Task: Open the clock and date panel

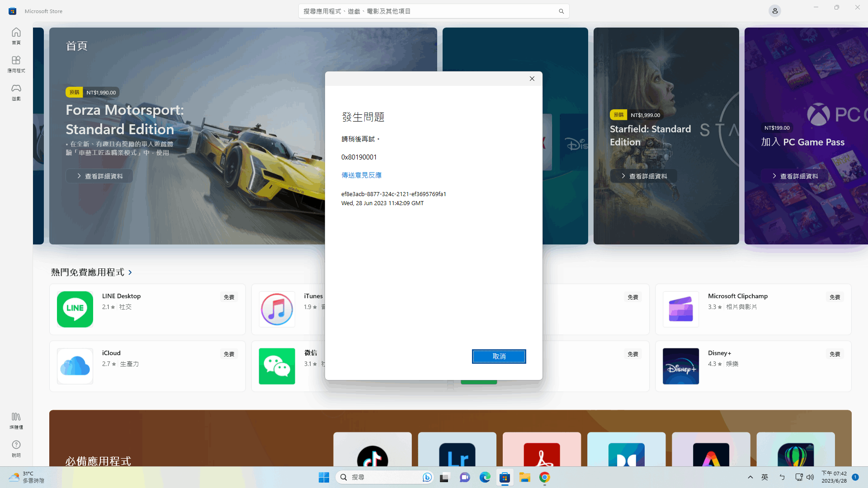Action: click(834, 477)
